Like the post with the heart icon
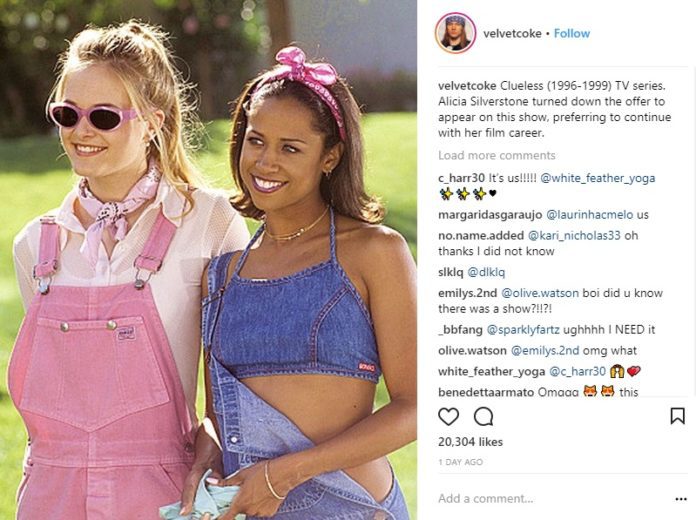696x520 pixels. tap(448, 417)
